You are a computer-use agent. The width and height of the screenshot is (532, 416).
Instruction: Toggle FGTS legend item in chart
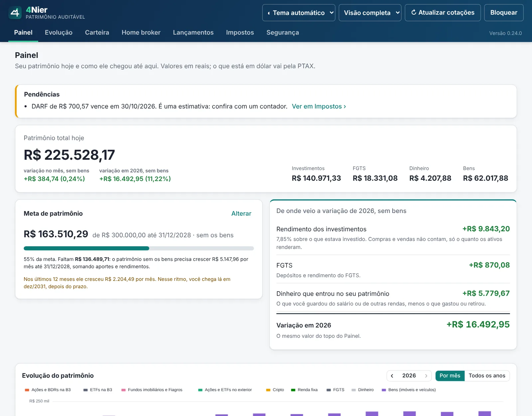[335, 390]
